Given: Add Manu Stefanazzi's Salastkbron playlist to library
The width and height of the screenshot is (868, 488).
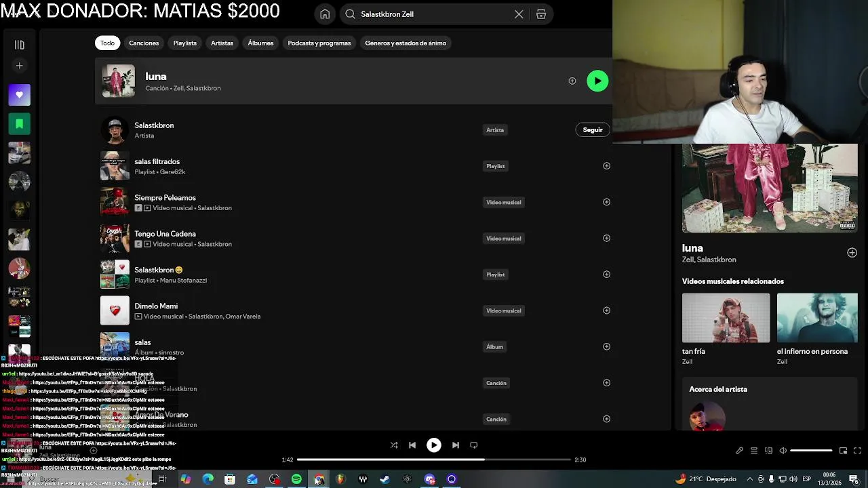Looking at the screenshot, I should 606,274.
